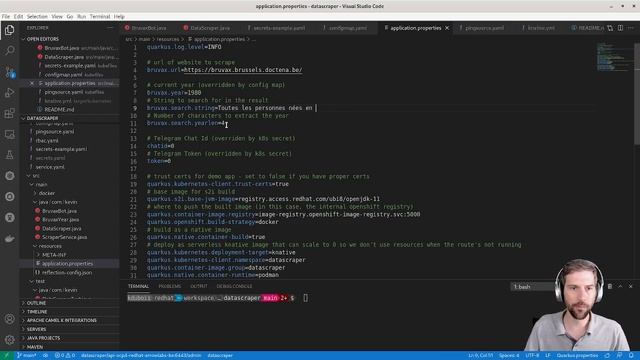The width and height of the screenshot is (640, 360).
Task: Click the remote indicator in status bar
Action: tap(7, 356)
